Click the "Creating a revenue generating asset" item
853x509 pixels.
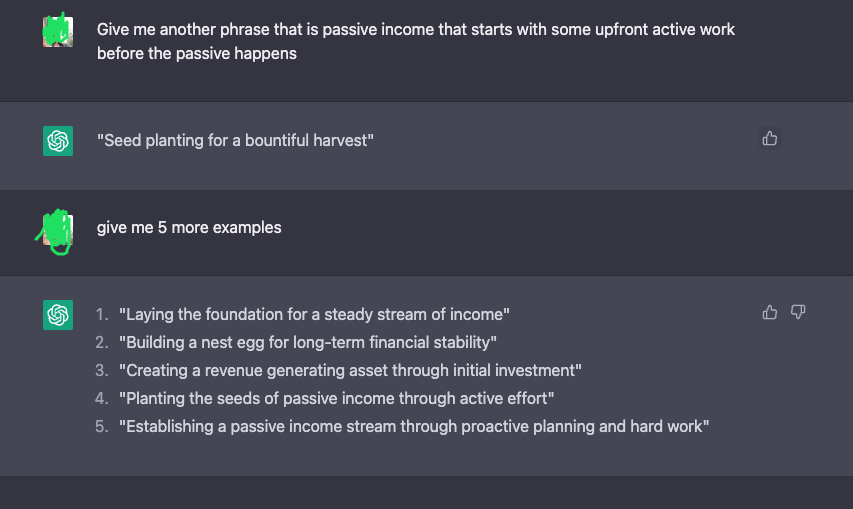click(x=350, y=370)
